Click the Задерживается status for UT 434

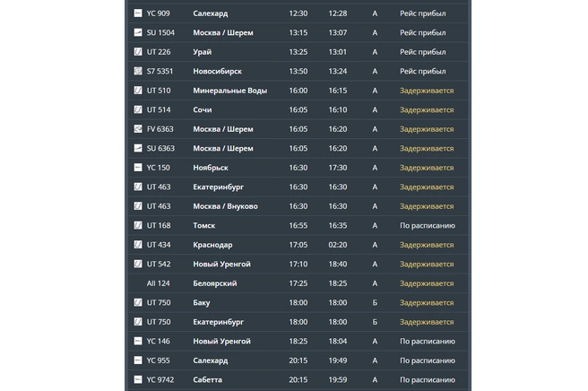click(x=427, y=245)
